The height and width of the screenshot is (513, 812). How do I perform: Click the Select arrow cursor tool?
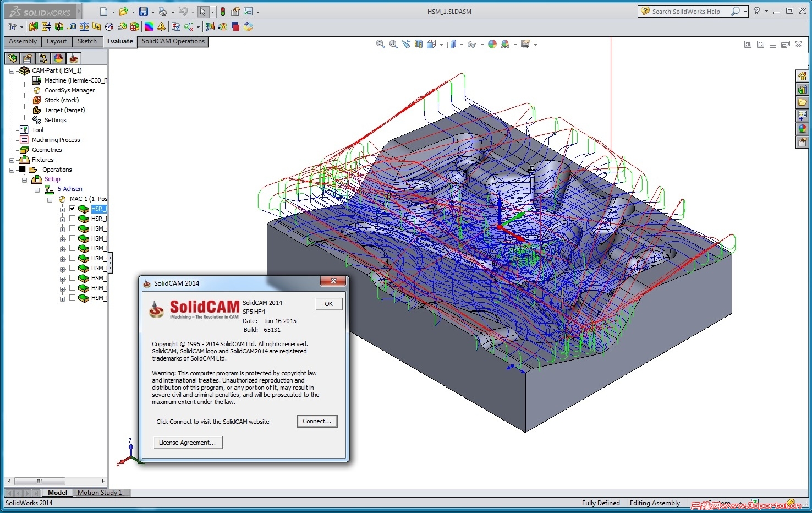(202, 12)
